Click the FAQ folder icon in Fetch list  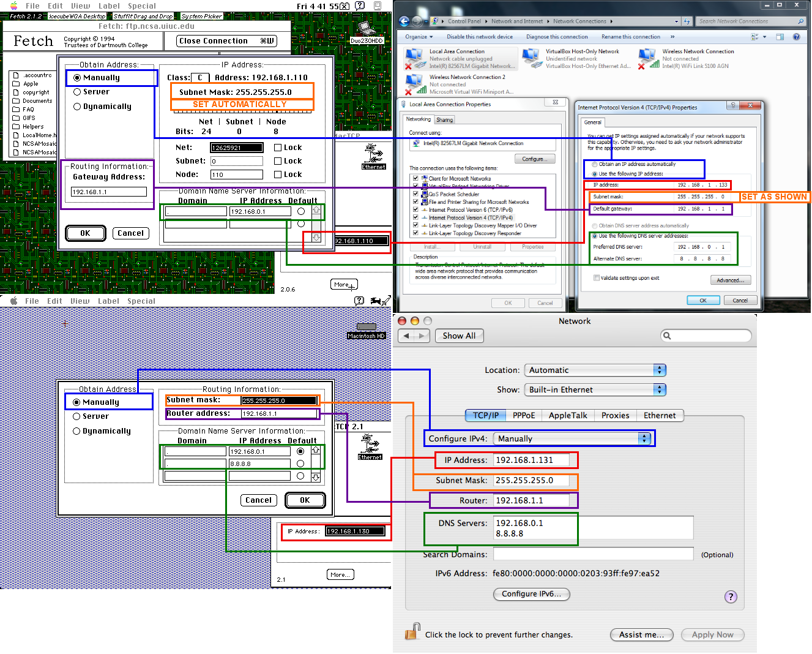pyautogui.click(x=16, y=109)
